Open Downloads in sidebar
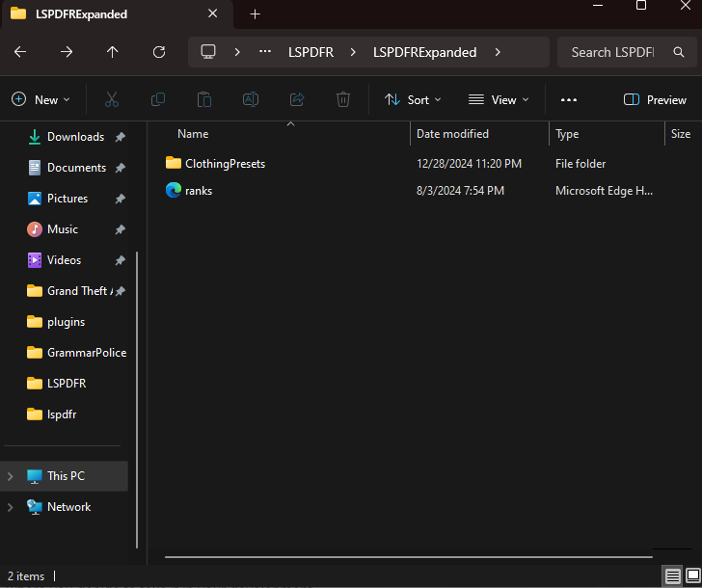The image size is (702, 588). click(x=75, y=137)
